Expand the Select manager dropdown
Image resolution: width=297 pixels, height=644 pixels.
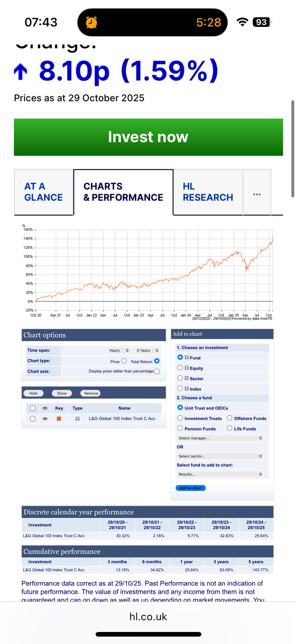220,438
